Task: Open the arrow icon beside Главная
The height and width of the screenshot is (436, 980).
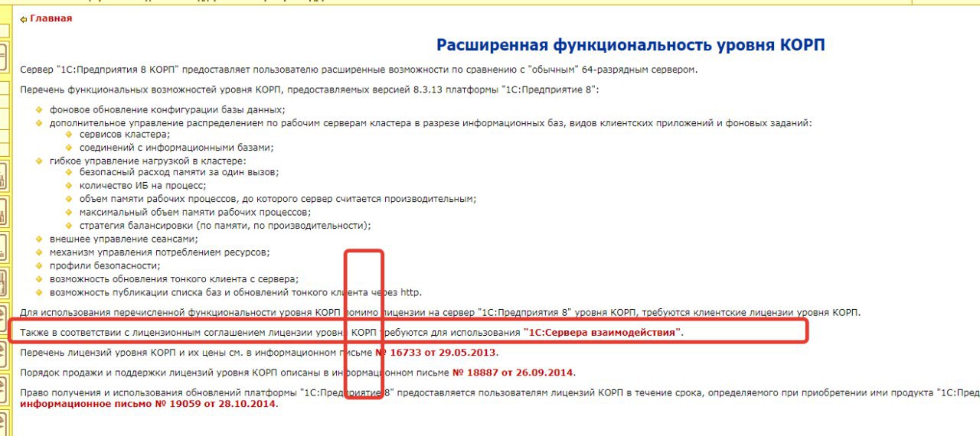Action: point(24,19)
